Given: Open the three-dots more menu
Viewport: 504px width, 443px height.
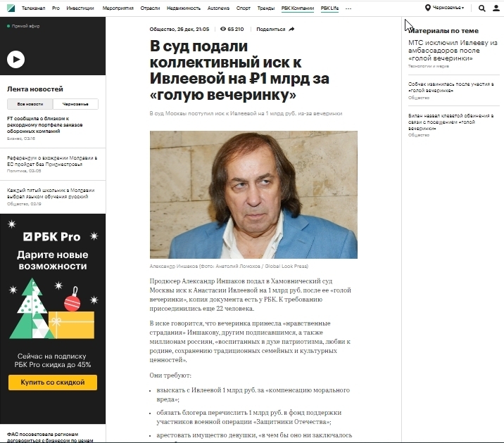Looking at the screenshot, I should click(x=348, y=8).
